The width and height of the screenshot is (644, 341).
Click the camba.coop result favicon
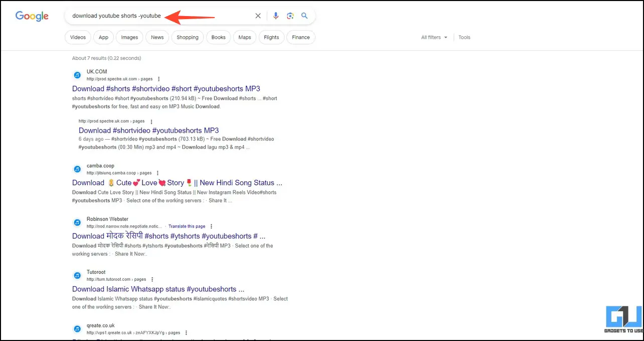(77, 169)
